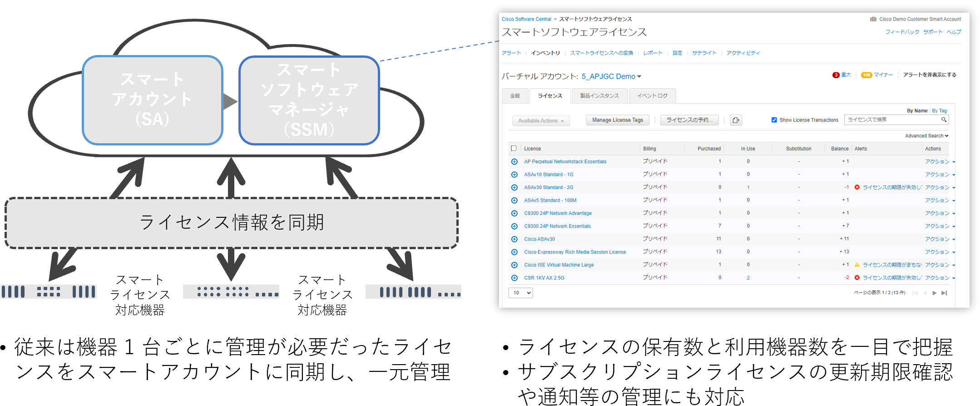Open アクション menu for ASAv5 Standard - 100M

pyautogui.click(x=940, y=200)
